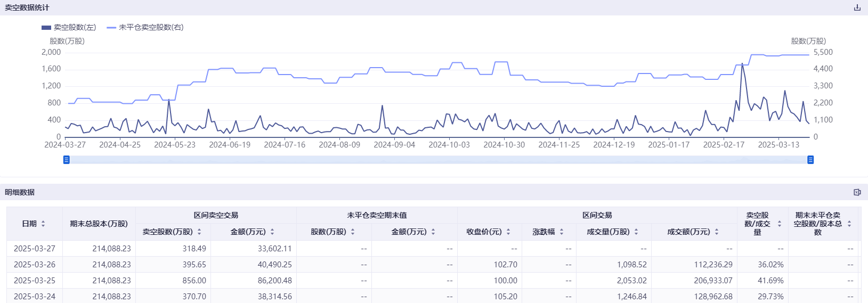Sort 卖空股数/成交量 ratio column
This screenshot has width=868, height=303.
779,224
